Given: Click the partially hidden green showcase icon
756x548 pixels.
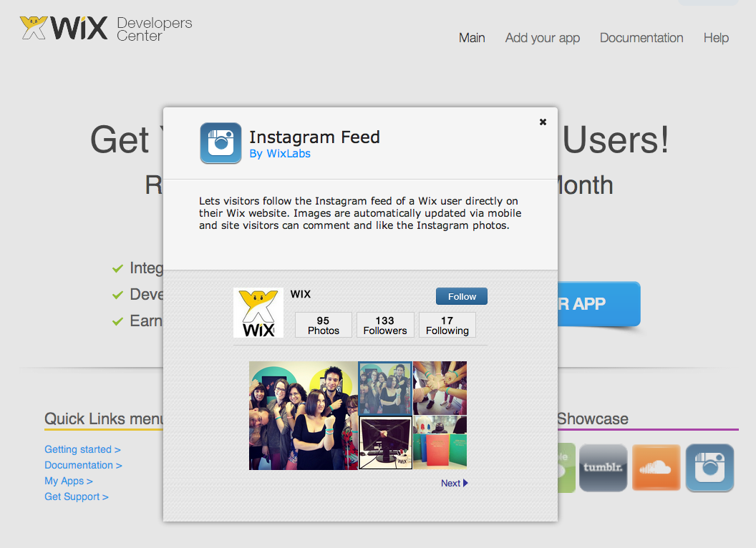Looking at the screenshot, I should (566, 468).
